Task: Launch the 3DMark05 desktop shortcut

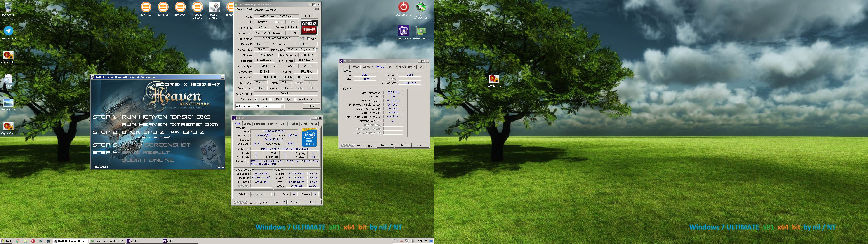Action: (163, 9)
